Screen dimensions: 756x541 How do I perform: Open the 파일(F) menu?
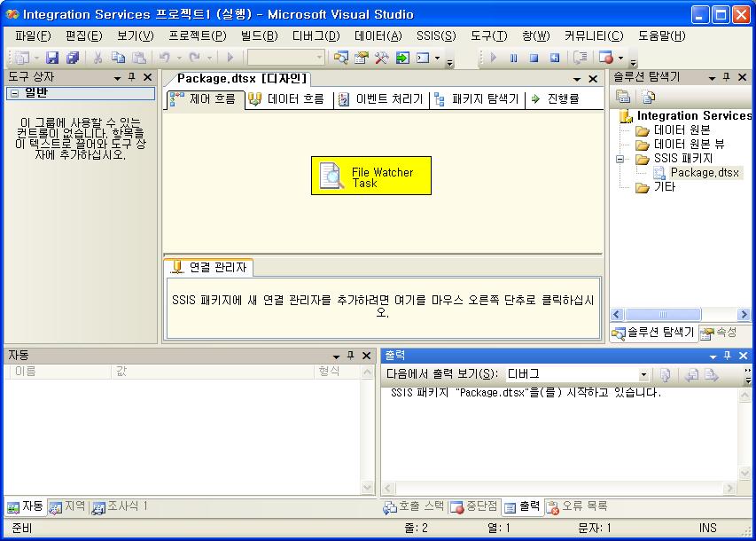pyautogui.click(x=33, y=35)
